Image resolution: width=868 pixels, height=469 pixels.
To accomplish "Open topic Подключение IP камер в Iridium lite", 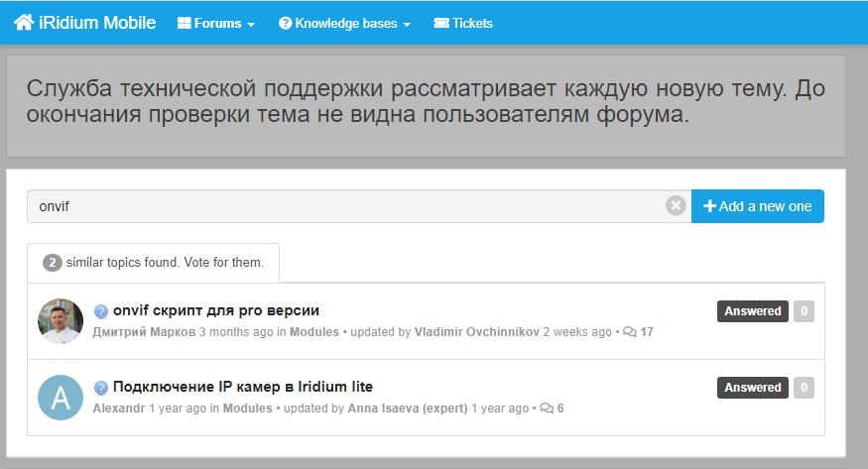I will pyautogui.click(x=242, y=387).
